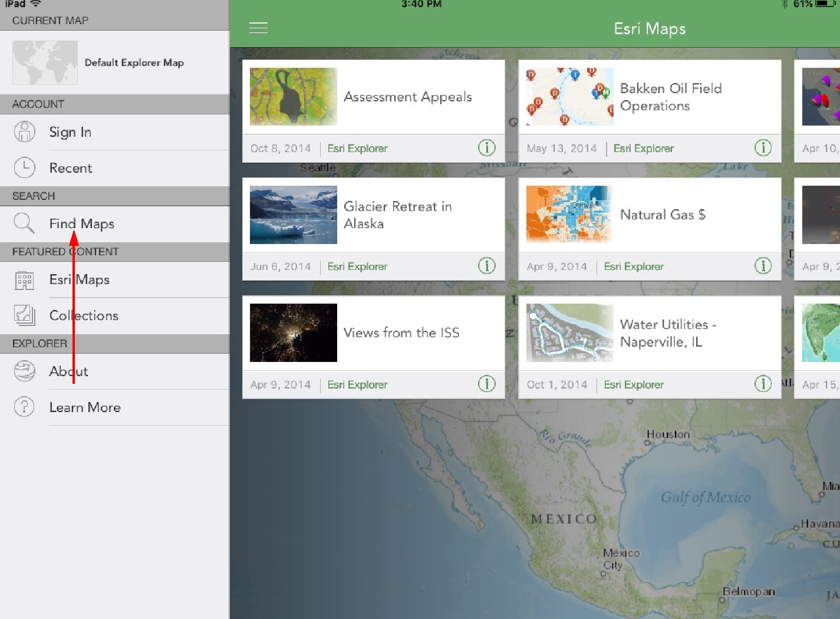Image resolution: width=840 pixels, height=619 pixels.
Task: Open the Learn More entry
Action: click(x=115, y=407)
